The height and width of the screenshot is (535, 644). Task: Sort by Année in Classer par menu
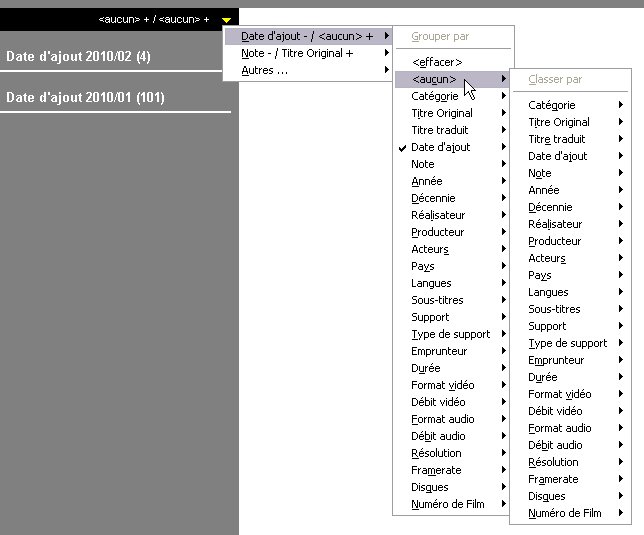(x=570, y=190)
